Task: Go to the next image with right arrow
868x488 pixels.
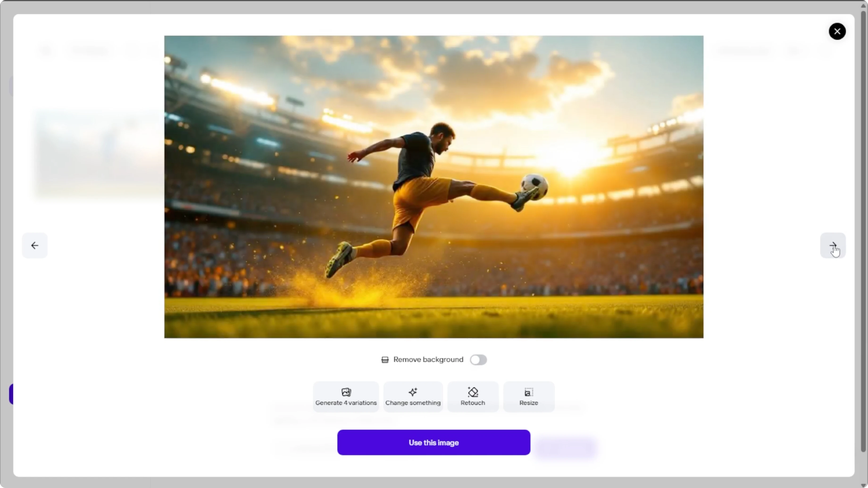Action: pos(833,245)
